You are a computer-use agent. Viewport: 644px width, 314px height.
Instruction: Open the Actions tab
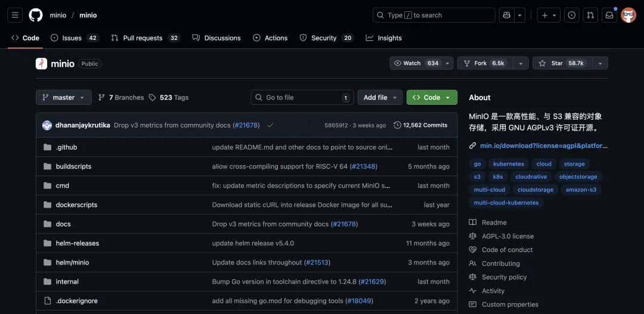pos(270,38)
